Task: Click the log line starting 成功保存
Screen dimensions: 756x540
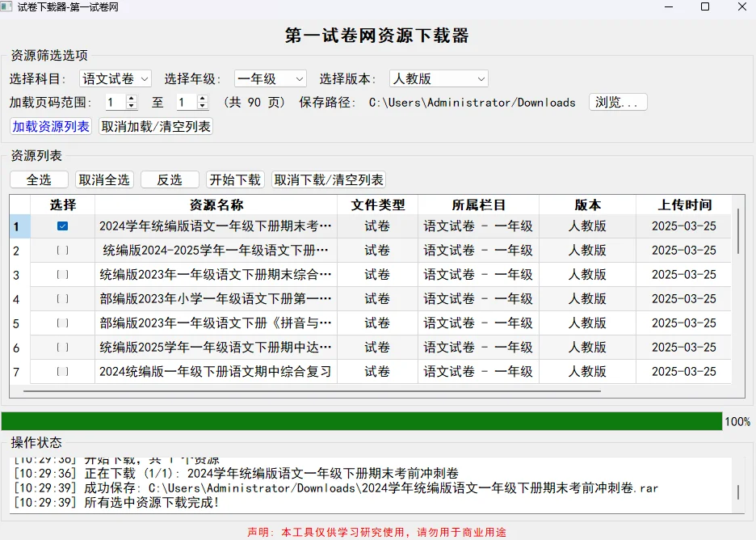Action: click(335, 488)
